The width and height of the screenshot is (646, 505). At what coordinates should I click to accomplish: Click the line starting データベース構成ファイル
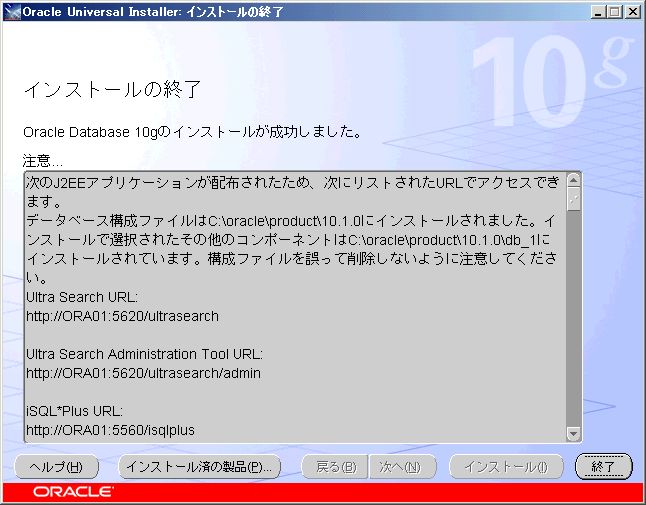pos(291,221)
